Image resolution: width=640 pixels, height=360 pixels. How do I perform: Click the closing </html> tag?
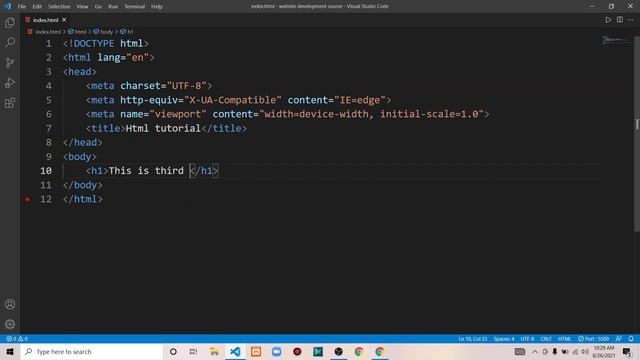coord(83,199)
